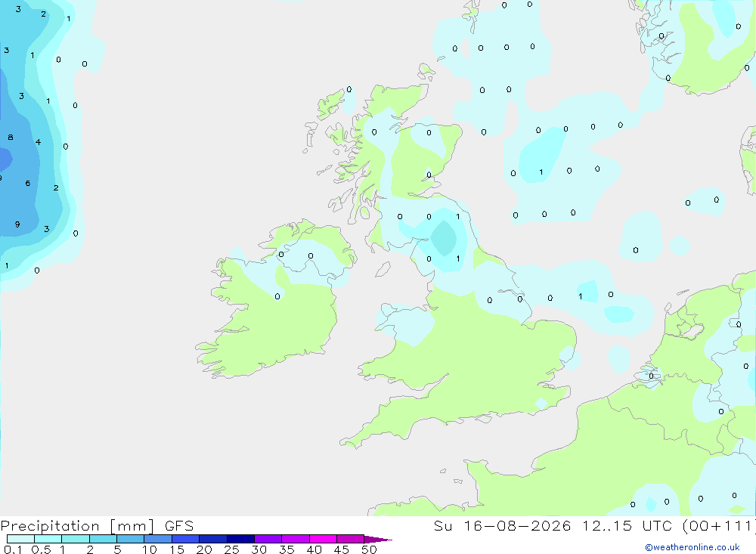Click the legend swatch between 45 and 50
The height and width of the screenshot is (554, 756).
(x=351, y=539)
